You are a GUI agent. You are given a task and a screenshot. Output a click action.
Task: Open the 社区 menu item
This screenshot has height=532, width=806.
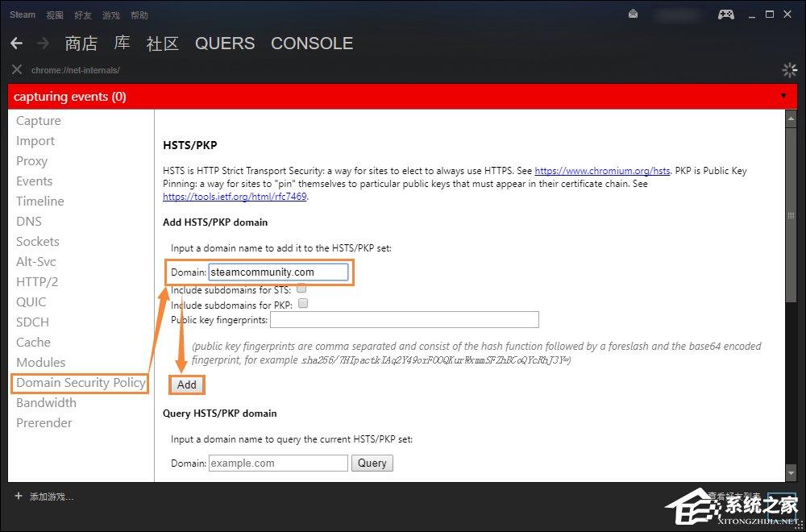[x=163, y=44]
